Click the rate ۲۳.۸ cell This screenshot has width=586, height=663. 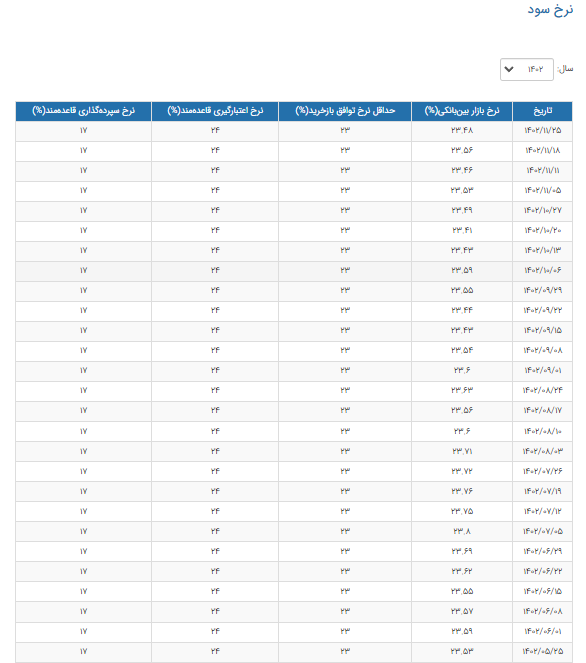pos(462,531)
